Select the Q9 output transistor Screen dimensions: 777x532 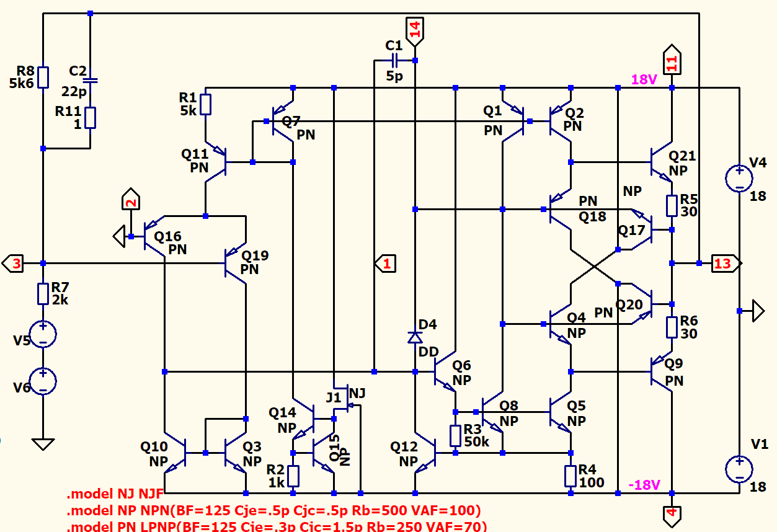(x=661, y=372)
